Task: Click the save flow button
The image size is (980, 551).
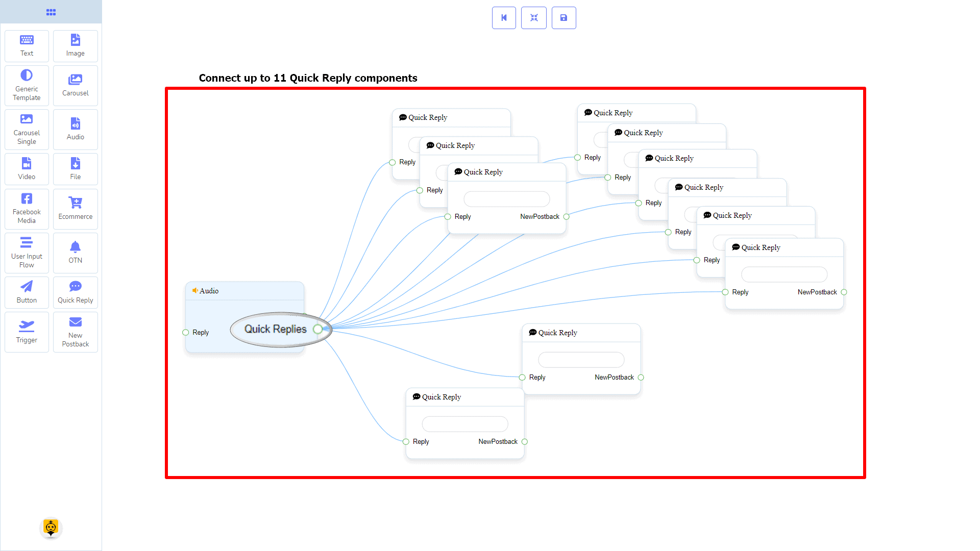Action: click(x=563, y=18)
